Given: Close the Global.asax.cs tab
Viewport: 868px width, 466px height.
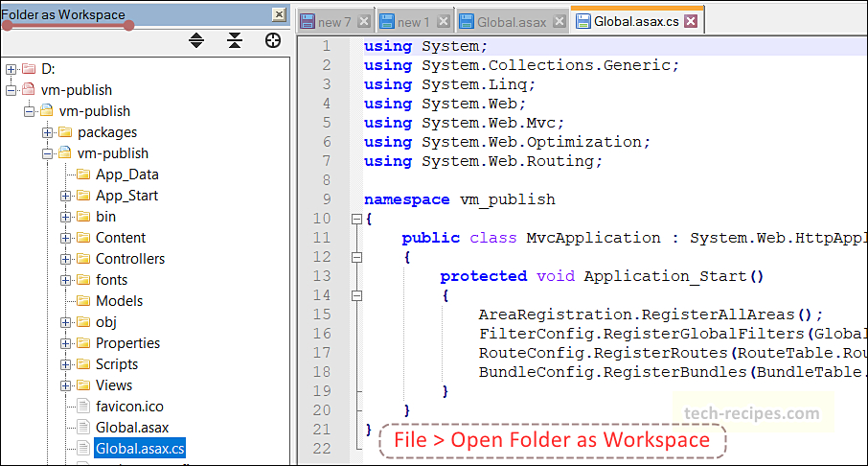Looking at the screenshot, I should tap(691, 21).
